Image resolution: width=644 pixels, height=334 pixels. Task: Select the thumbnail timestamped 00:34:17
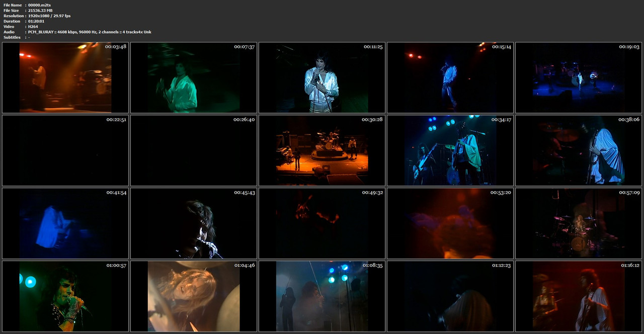450,150
